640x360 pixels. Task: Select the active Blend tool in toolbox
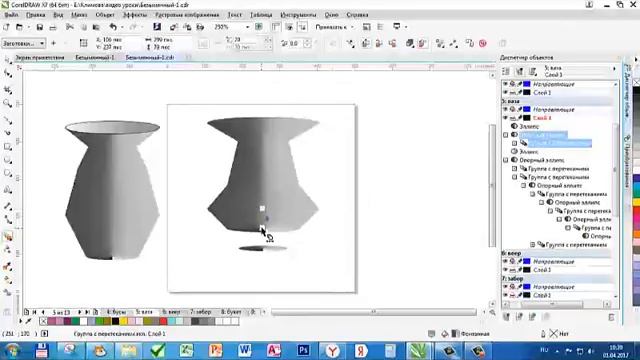pyautogui.click(x=7, y=236)
